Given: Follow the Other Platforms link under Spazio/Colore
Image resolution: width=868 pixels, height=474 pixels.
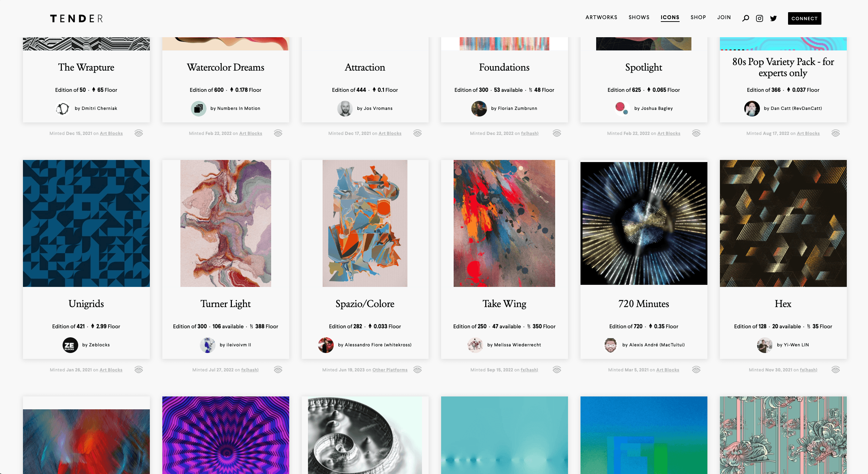Looking at the screenshot, I should (390, 370).
